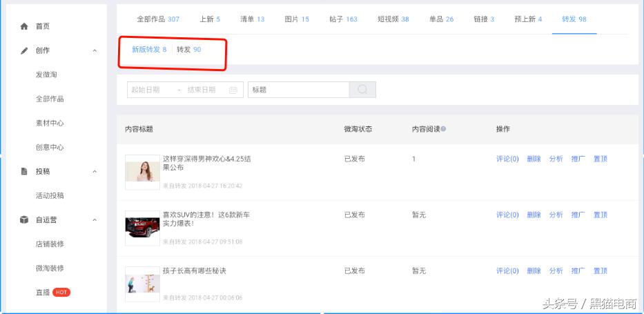Open thumbnail of 孩子长高有哪些秘诀 post

click(142, 284)
